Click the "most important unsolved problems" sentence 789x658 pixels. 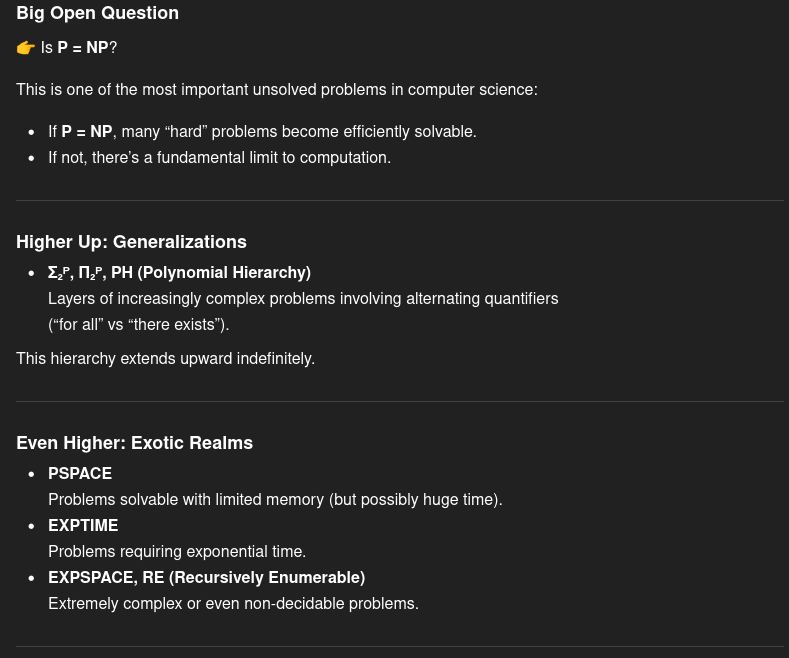coord(276,90)
